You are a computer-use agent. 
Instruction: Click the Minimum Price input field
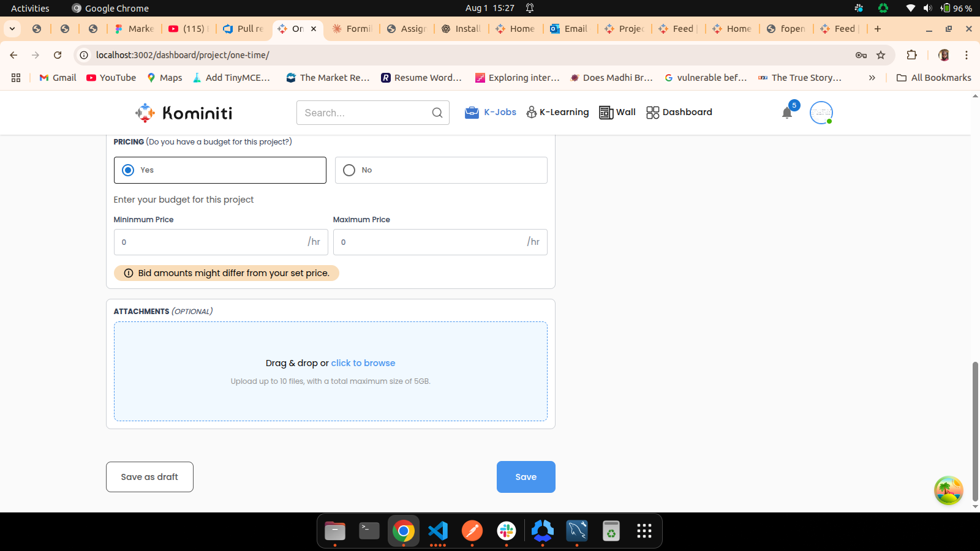pyautogui.click(x=211, y=242)
